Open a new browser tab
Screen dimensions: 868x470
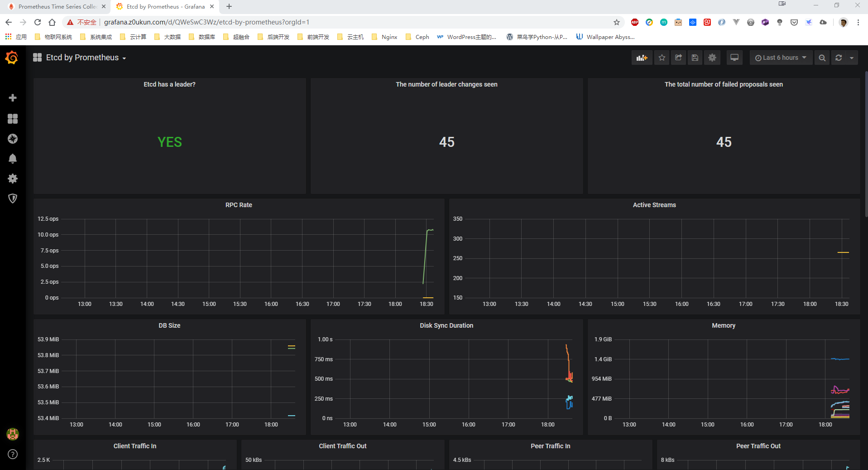(229, 6)
